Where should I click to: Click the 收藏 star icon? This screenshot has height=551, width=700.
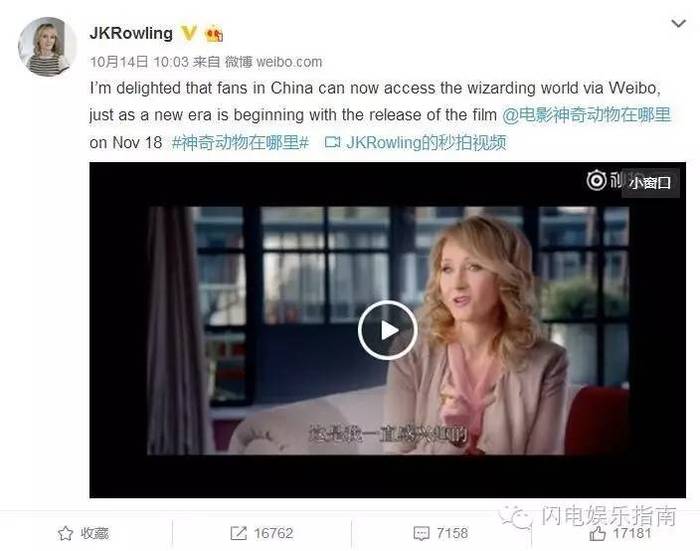coord(65,533)
